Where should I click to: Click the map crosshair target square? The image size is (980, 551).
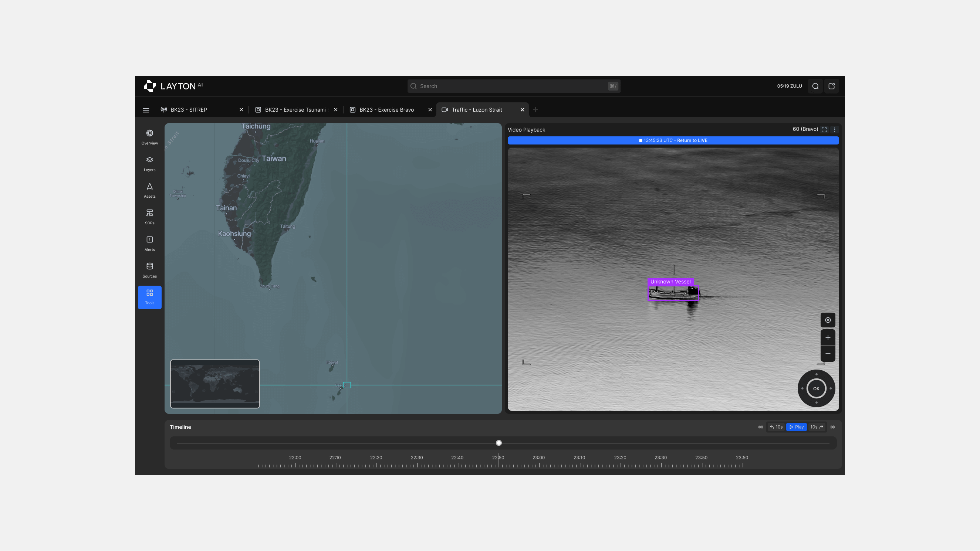click(x=347, y=385)
